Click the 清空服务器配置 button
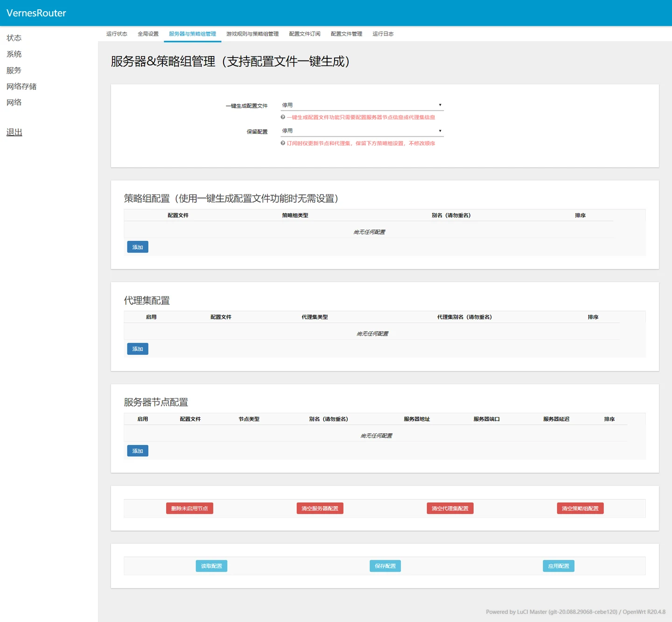Screen dimensions: 672x622 [x=320, y=509]
